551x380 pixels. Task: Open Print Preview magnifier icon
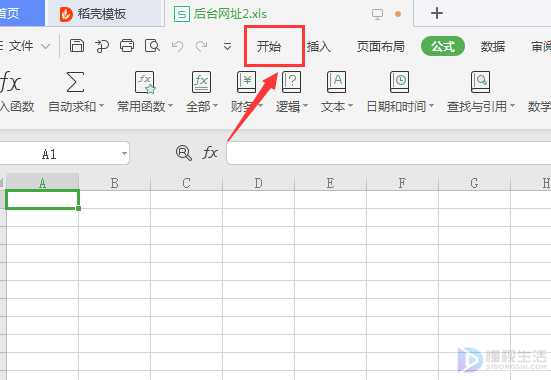point(152,46)
